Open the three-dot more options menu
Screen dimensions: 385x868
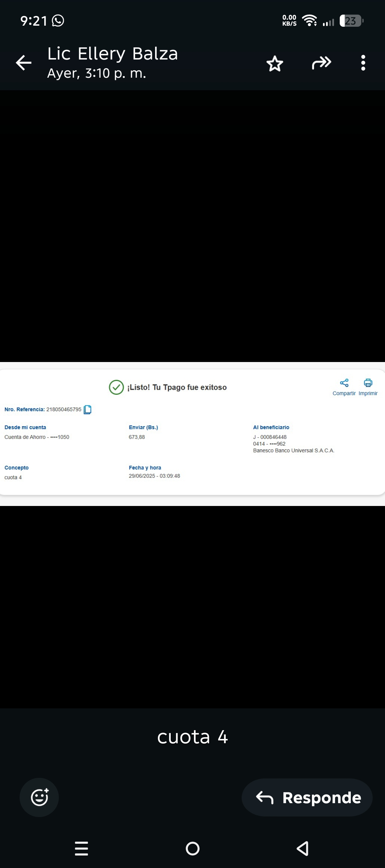click(x=363, y=63)
